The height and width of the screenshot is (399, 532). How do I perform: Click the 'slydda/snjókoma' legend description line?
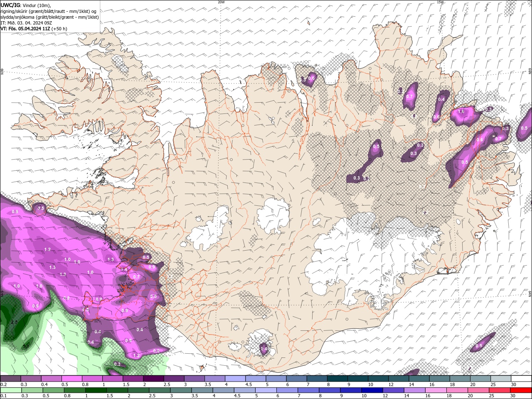50,17
